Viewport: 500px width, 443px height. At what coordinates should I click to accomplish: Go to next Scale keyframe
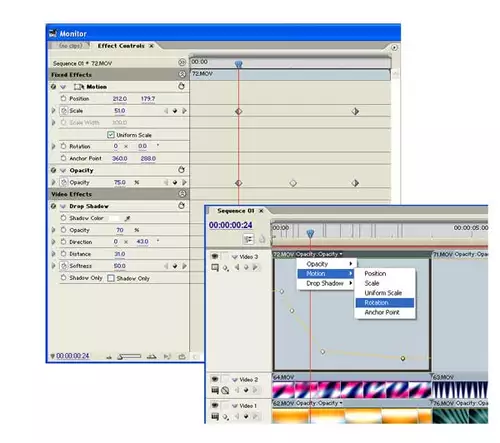tap(184, 111)
